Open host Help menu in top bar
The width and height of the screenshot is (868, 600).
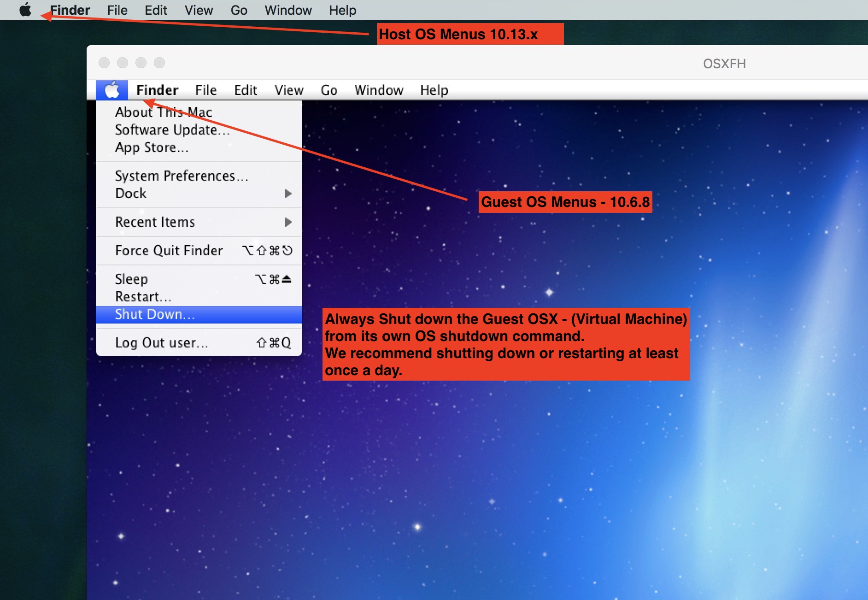[342, 10]
